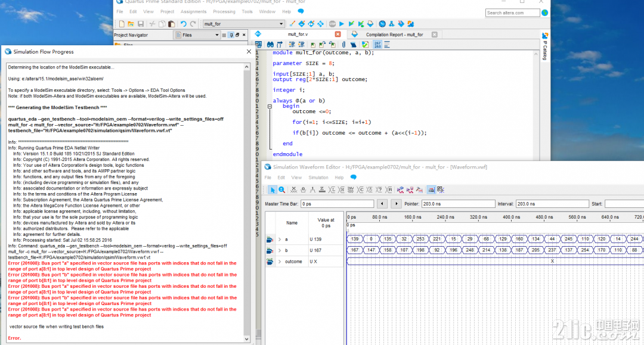
Task: Apply Forcing High (1) to waveform
Action: (x=312, y=189)
